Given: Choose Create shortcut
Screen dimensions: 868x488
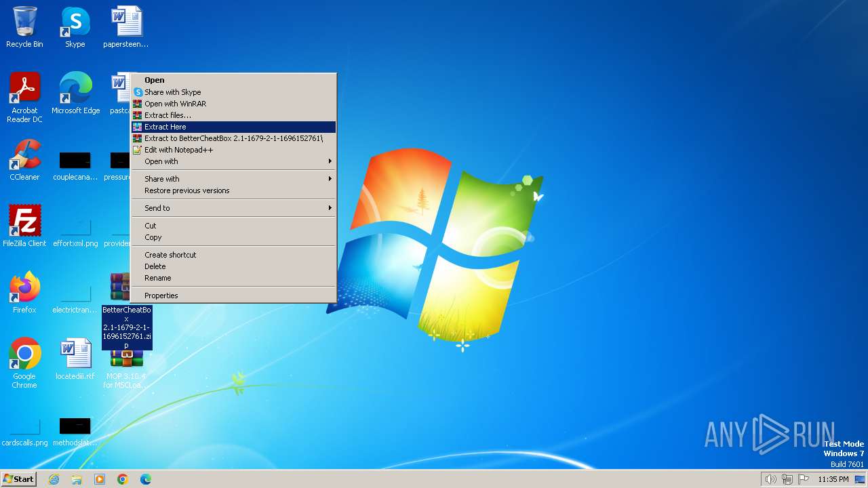Looking at the screenshot, I should tap(233, 255).
